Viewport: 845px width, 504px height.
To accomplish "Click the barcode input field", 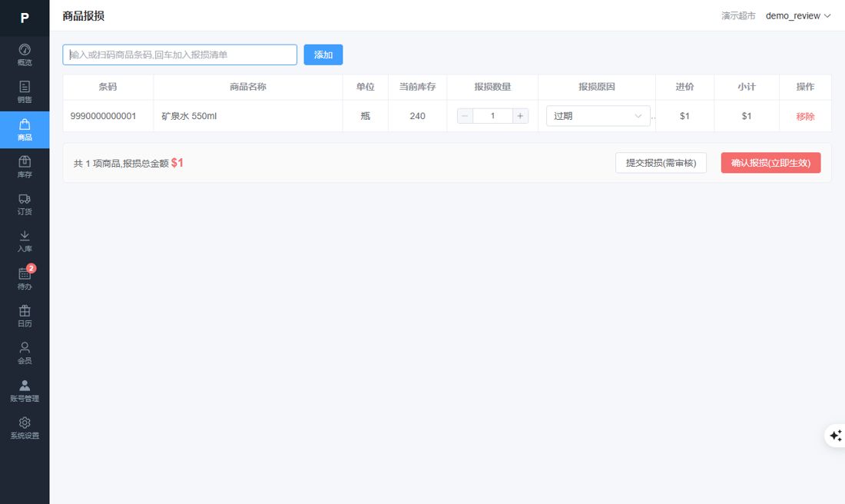I will pyautogui.click(x=180, y=55).
